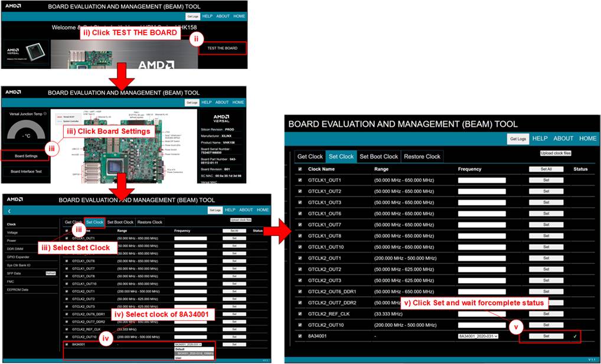This screenshot has width=601, height=364.
Task: Toggle the GTCLK2_OUT1 checkbox in the enlarged clock panel
Action: pos(300,258)
